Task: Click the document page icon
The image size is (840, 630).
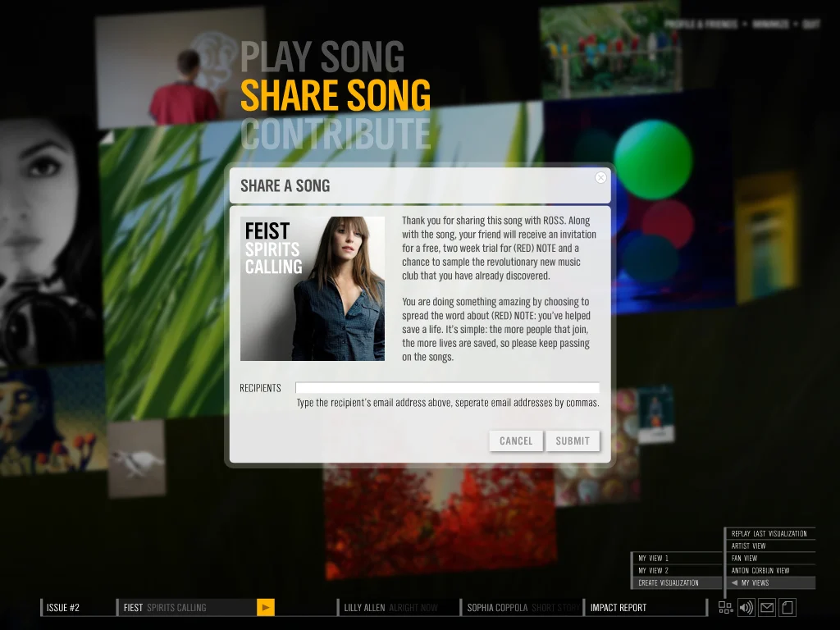Action: click(786, 608)
